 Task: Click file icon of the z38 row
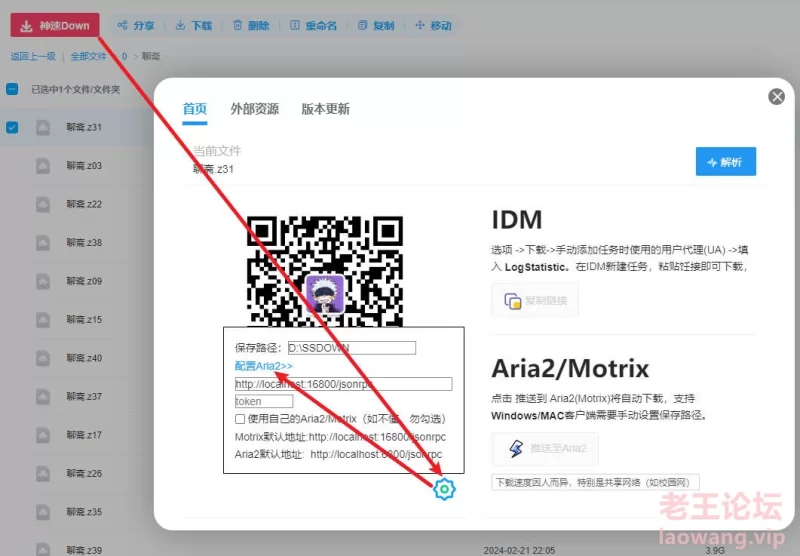click(x=43, y=243)
